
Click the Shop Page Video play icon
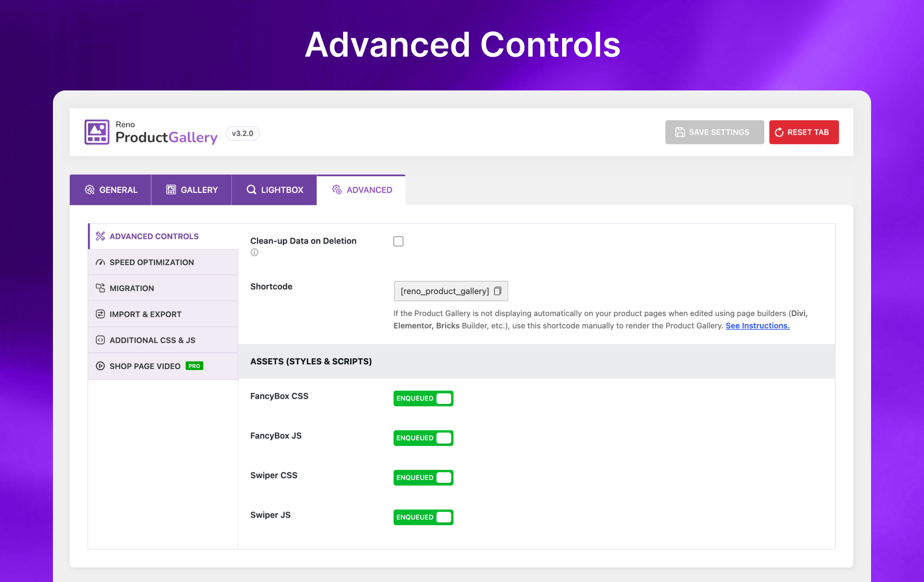(100, 366)
